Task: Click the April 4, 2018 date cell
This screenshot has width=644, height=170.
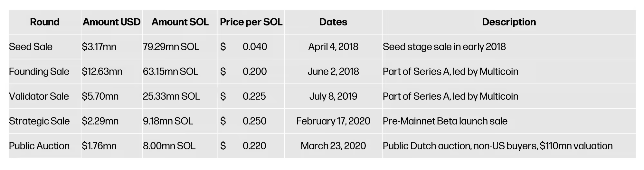Action: click(333, 47)
